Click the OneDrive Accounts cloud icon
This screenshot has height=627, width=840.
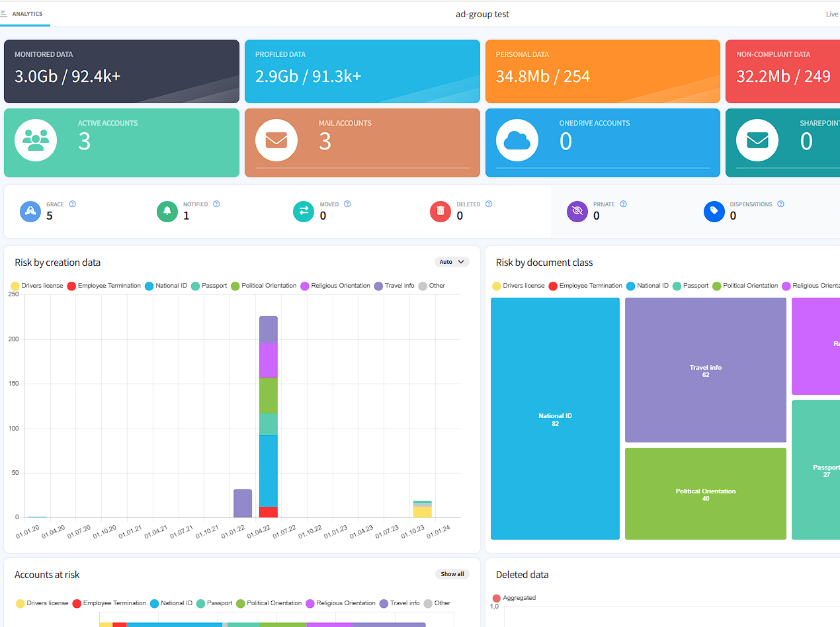517,140
